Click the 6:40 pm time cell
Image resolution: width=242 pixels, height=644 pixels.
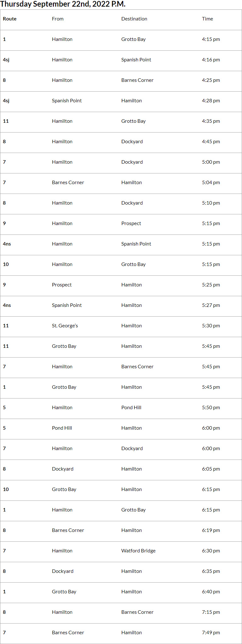point(211,592)
